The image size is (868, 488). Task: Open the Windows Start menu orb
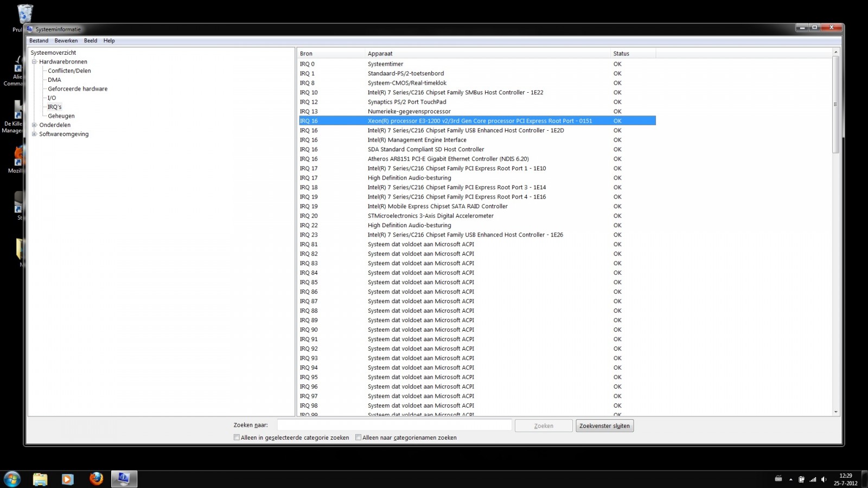coord(12,479)
